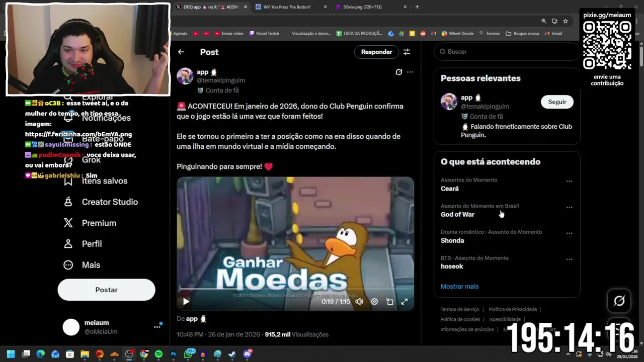The height and width of the screenshot is (362, 644).
Task: Switch to Will You Press The Button tab
Action: point(287,7)
